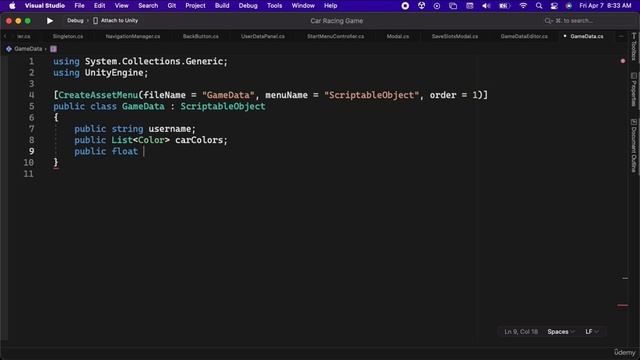This screenshot has height=360, width=640.
Task: Open the Build menu
Action: (x=222, y=6)
